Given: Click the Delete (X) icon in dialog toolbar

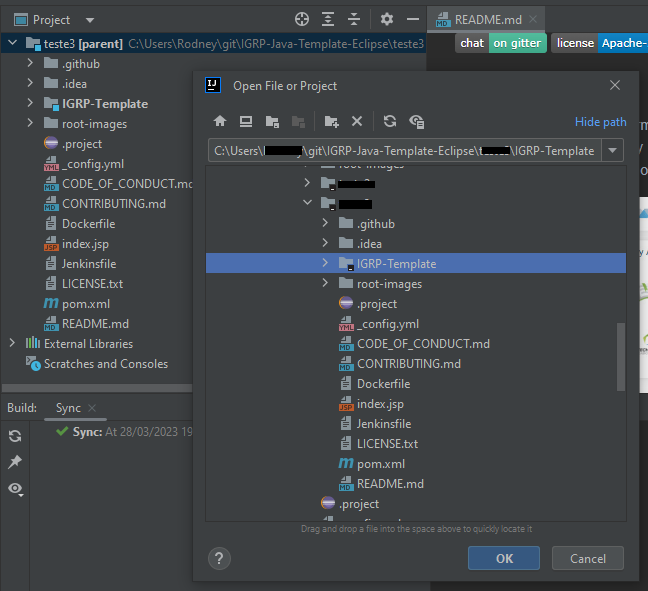Looking at the screenshot, I should tap(357, 121).
